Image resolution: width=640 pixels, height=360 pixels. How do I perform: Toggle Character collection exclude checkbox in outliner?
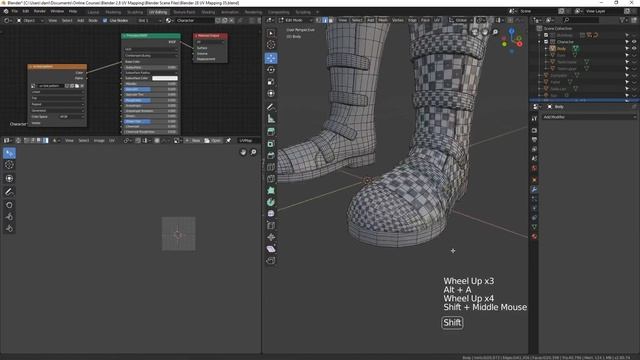pos(546,42)
